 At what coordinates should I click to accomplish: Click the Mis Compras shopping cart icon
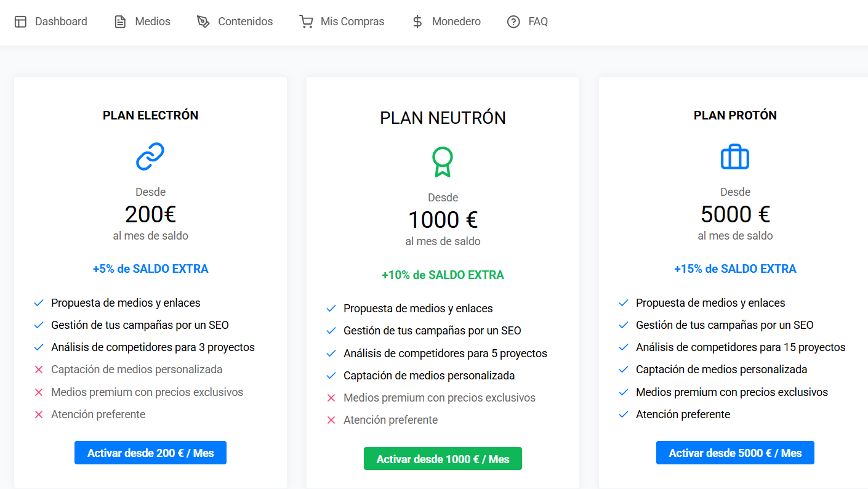pyautogui.click(x=305, y=22)
